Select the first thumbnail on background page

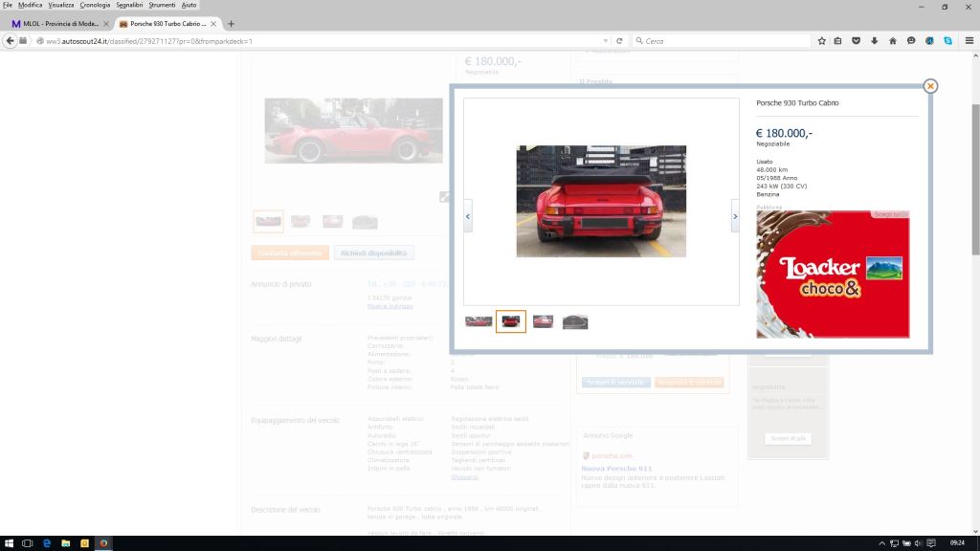tap(268, 222)
